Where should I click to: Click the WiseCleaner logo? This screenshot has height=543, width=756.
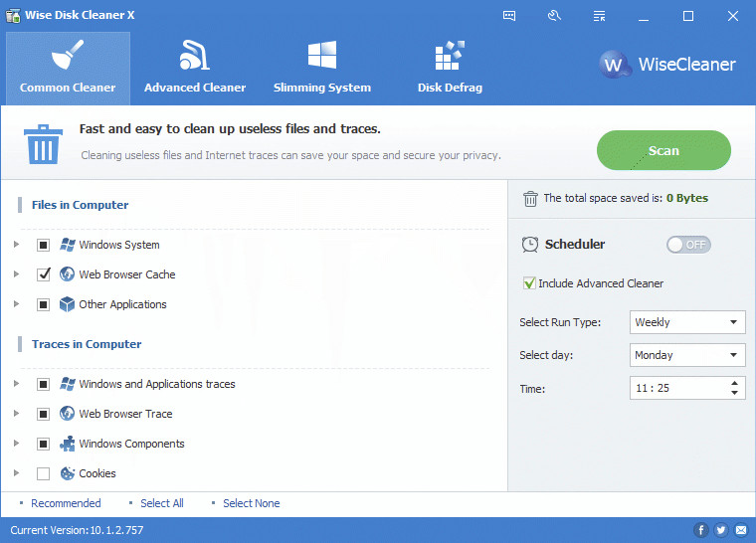667,66
